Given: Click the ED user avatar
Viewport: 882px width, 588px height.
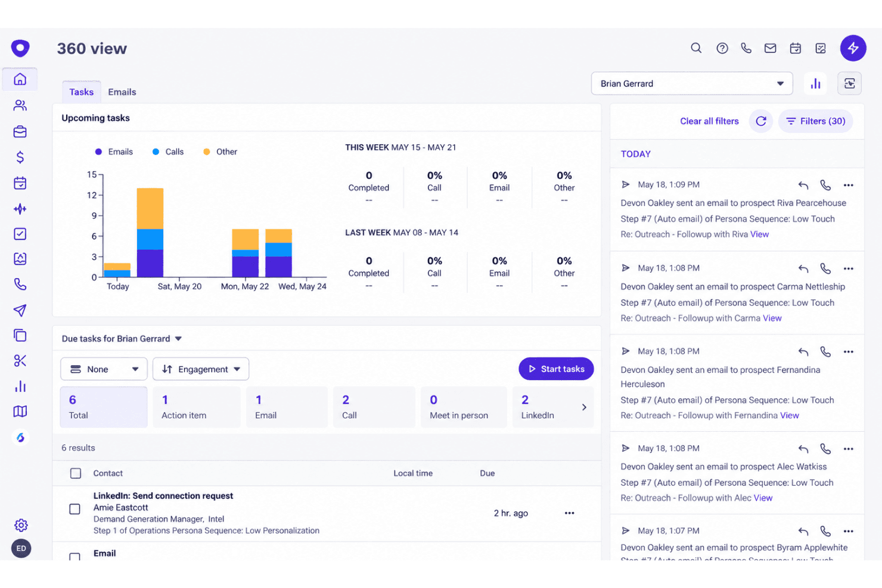Looking at the screenshot, I should (21, 548).
